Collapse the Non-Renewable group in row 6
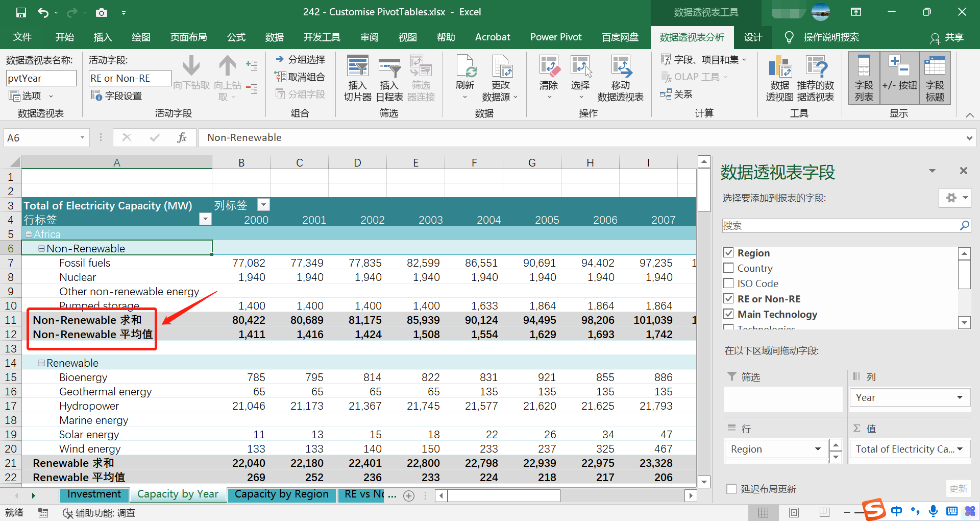 pyautogui.click(x=41, y=249)
